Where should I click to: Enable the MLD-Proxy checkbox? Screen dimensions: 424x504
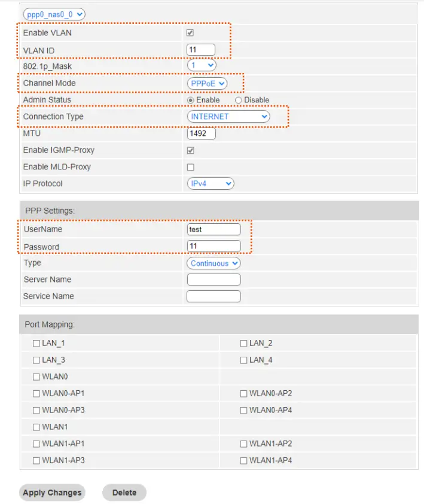click(190, 167)
